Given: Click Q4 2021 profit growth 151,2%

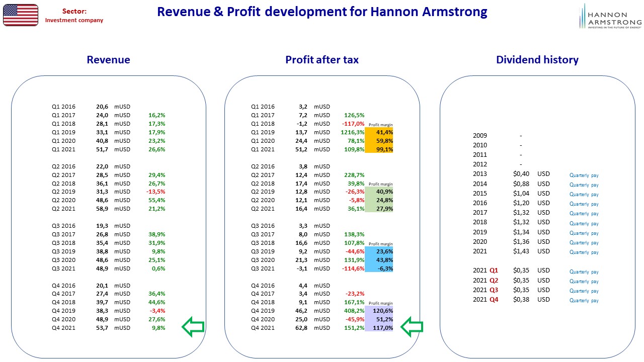Looking at the screenshot, I should click(355, 328).
